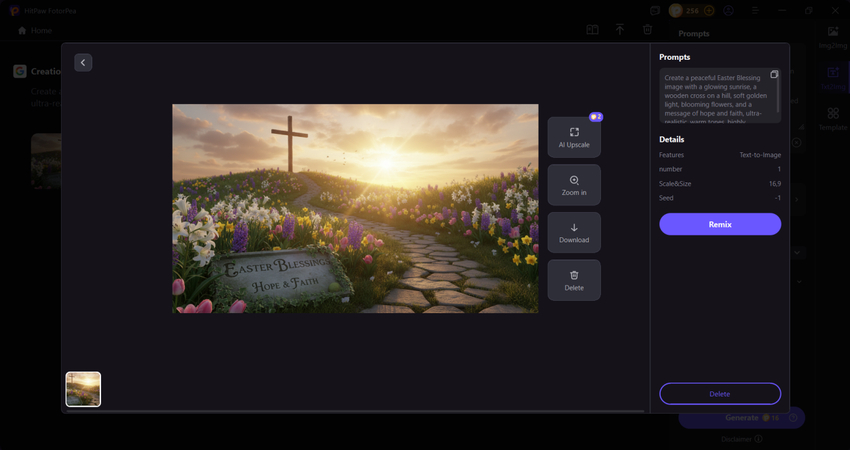Open the book guide icon in the toolbar
Screen dimensions: 850x450
pyautogui.click(x=593, y=30)
